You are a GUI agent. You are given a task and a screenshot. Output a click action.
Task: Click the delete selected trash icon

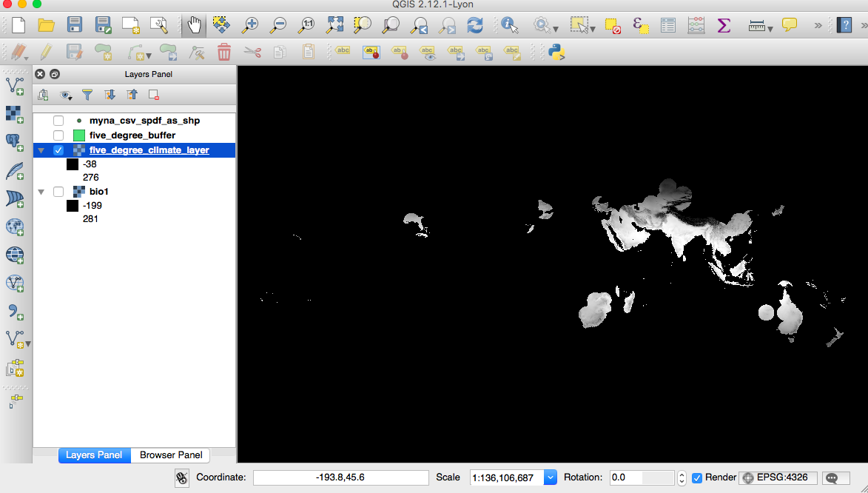coord(224,53)
